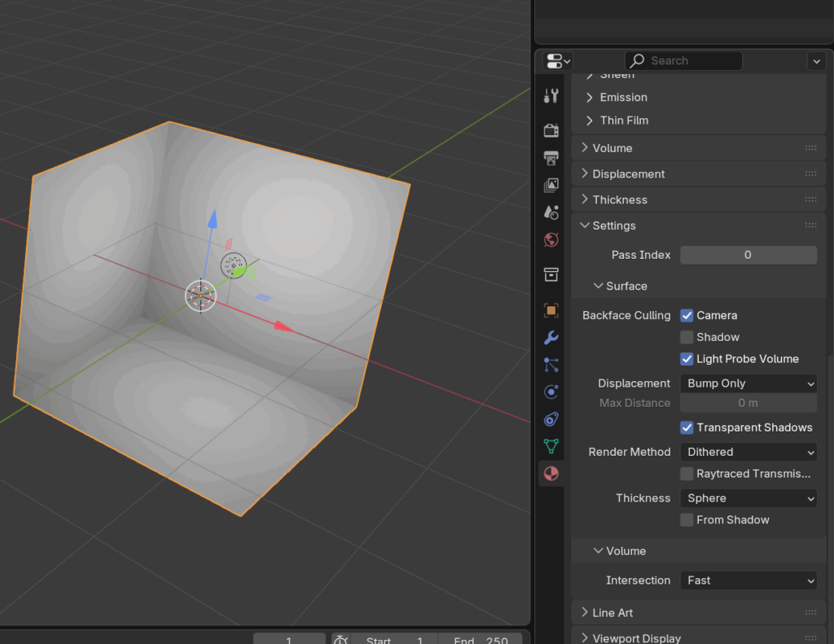This screenshot has width=834, height=644.
Task: Collapse the Settings panel header
Action: (x=614, y=226)
